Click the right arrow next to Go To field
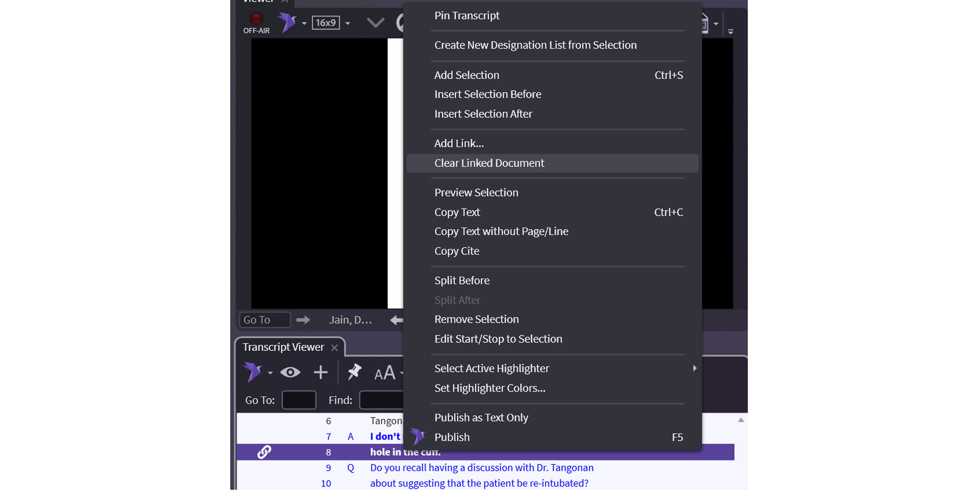This screenshot has height=490, width=980. [303, 320]
